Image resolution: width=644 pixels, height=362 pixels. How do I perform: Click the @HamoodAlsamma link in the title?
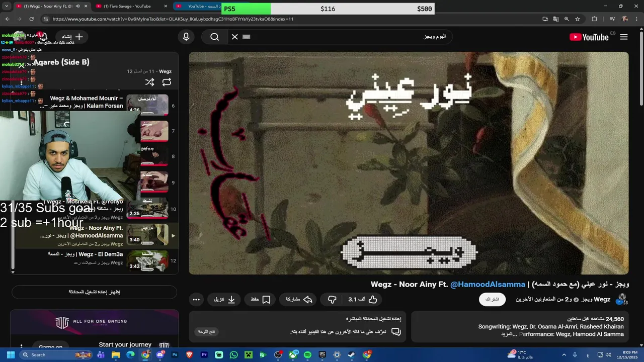[488, 284]
